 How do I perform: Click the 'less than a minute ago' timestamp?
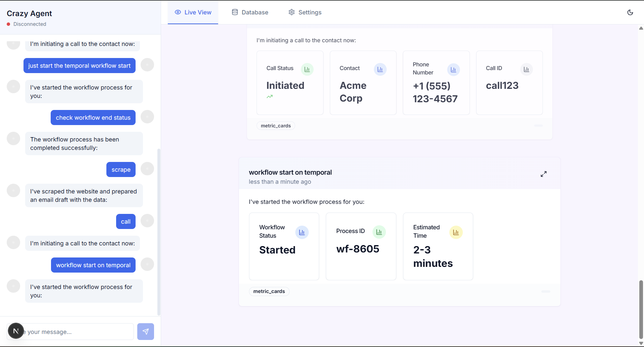280,182
